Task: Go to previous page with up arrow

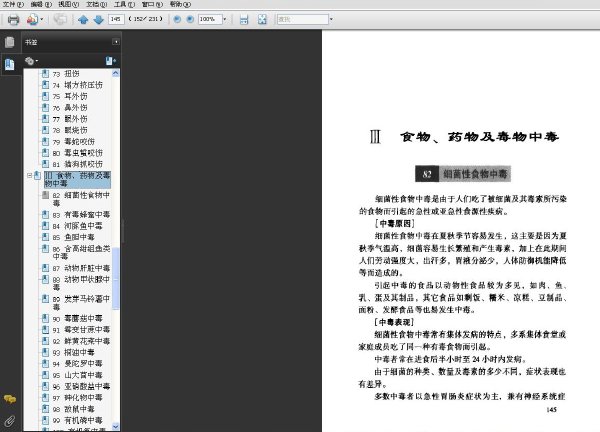Action: tap(83, 19)
